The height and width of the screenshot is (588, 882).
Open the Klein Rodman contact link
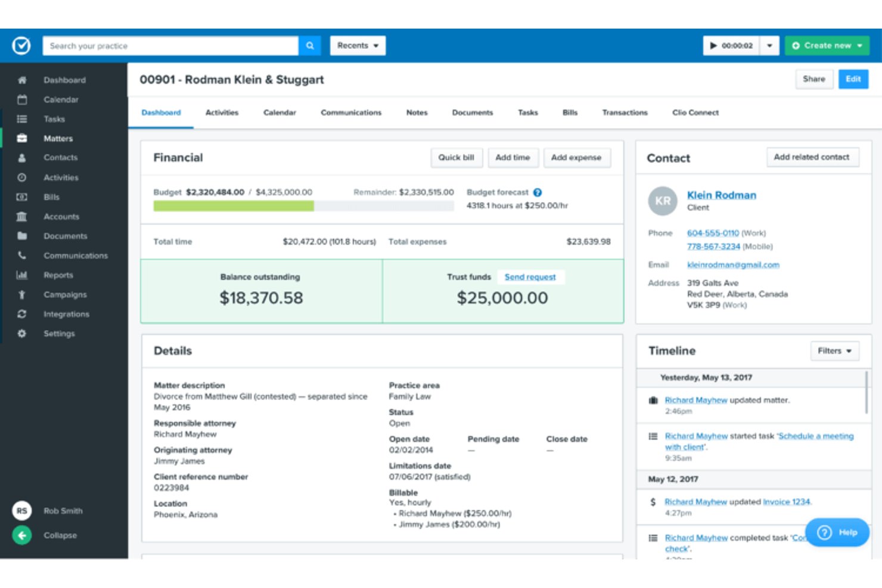coord(721,195)
